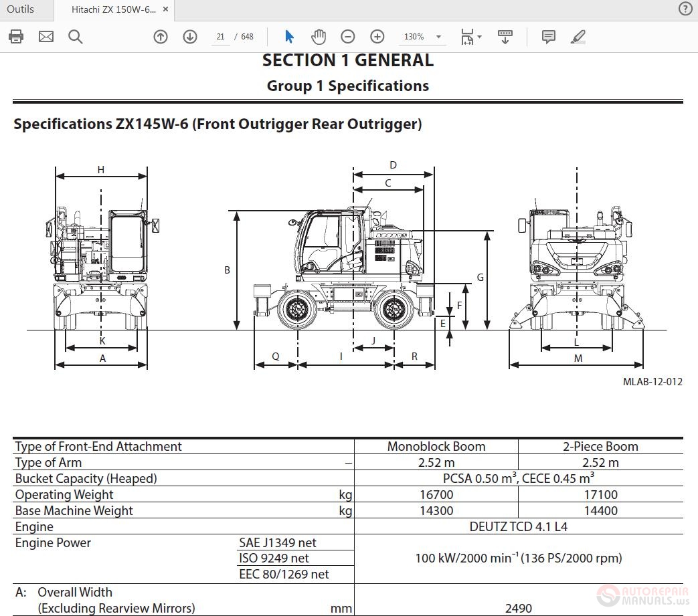The height and width of the screenshot is (616, 698).
Task: Click base weight value 14300
Action: (436, 510)
